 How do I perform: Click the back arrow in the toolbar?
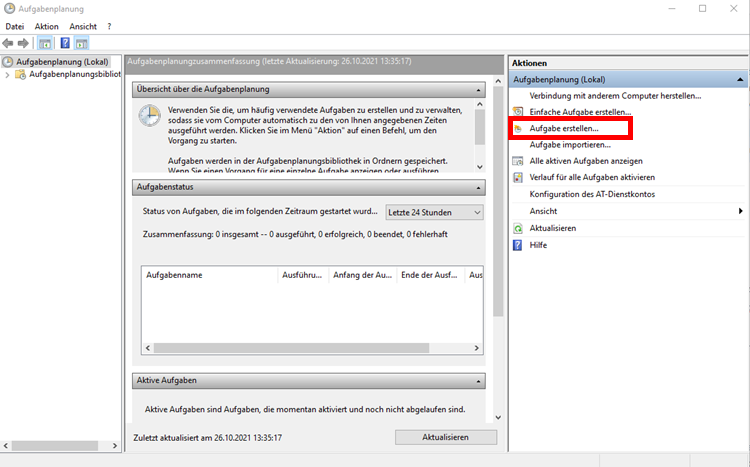[x=9, y=43]
